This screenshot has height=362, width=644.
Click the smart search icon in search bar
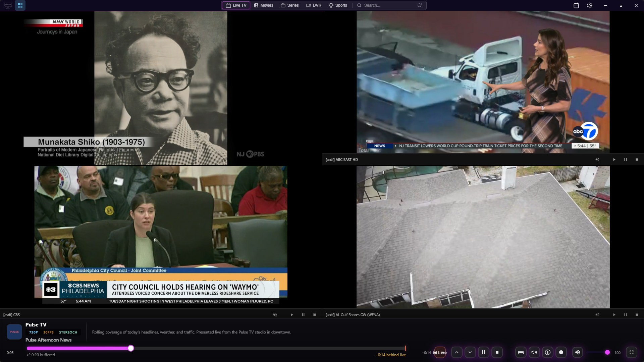point(420,5)
